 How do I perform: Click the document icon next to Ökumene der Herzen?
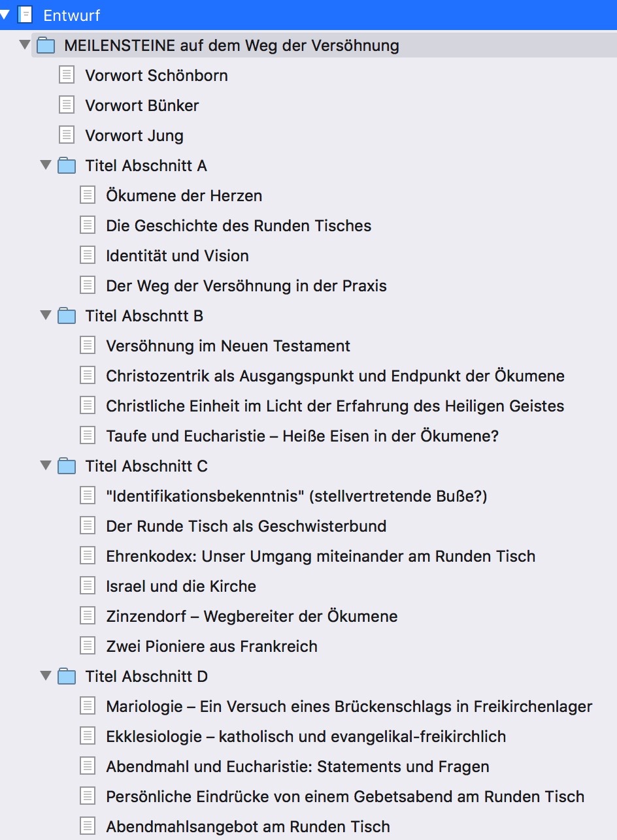[88, 195]
